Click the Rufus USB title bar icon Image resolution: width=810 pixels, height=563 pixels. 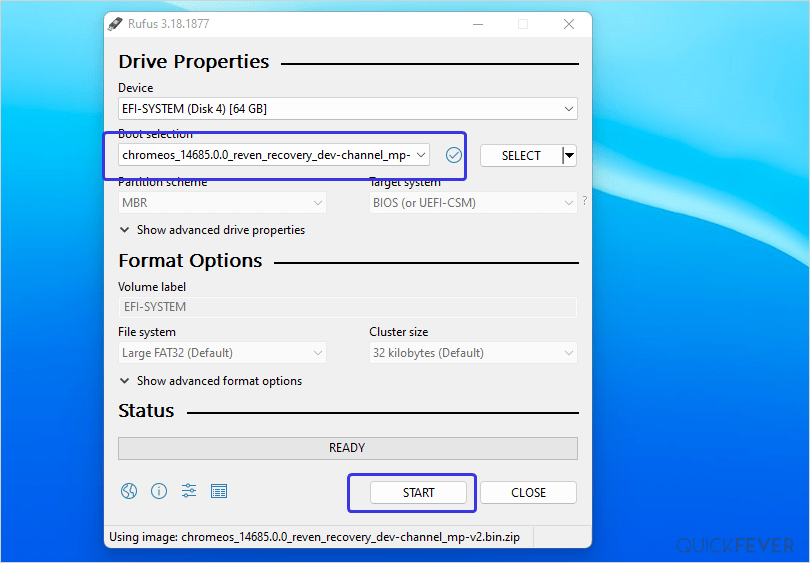pos(115,24)
